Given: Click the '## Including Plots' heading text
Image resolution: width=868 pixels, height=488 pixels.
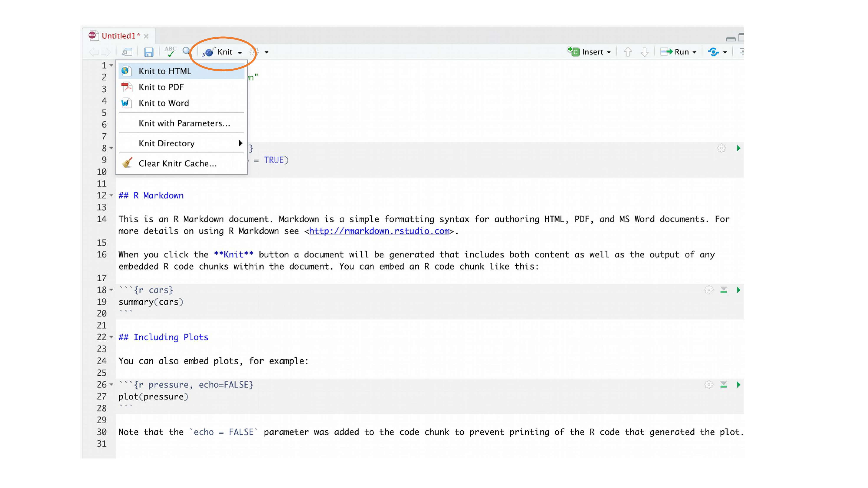Looking at the screenshot, I should click(x=163, y=337).
